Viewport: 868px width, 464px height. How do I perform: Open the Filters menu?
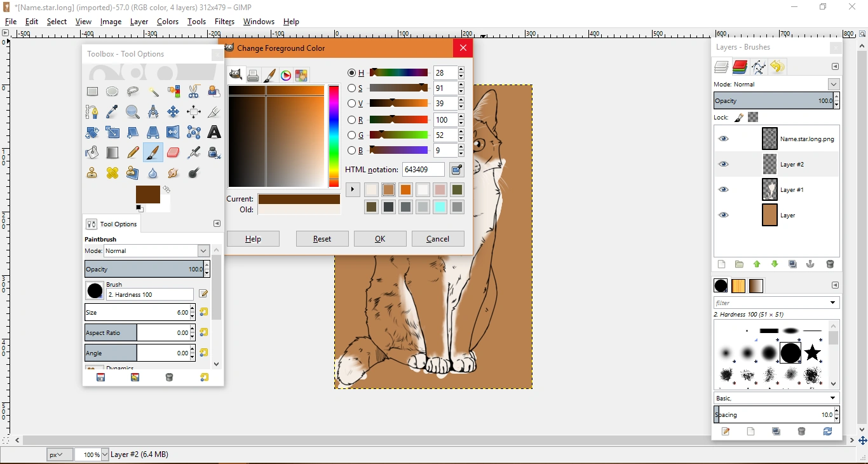pos(224,22)
